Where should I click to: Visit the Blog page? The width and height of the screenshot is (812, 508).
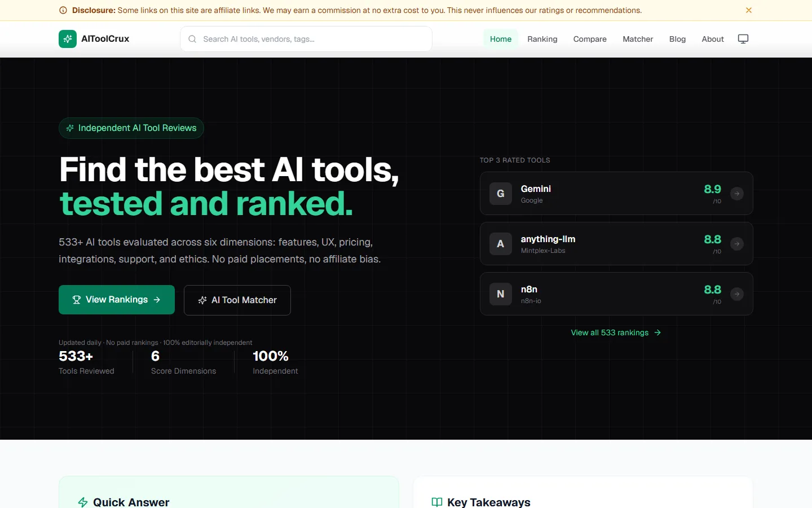click(677, 39)
